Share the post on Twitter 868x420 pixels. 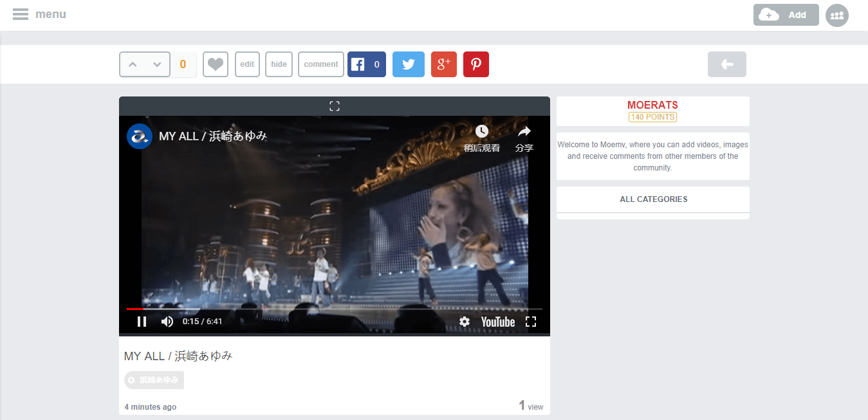pyautogui.click(x=409, y=64)
